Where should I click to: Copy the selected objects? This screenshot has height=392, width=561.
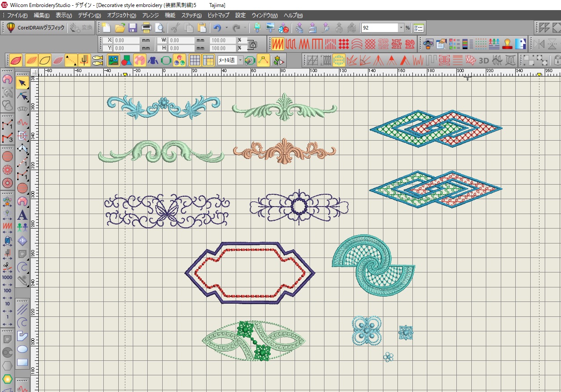189,28
